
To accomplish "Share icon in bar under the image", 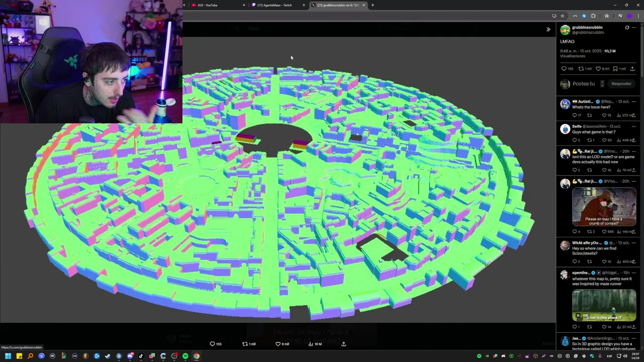I will click(x=344, y=344).
